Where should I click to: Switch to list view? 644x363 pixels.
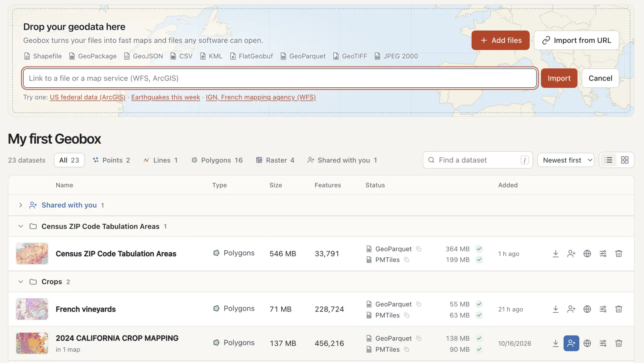pos(609,160)
